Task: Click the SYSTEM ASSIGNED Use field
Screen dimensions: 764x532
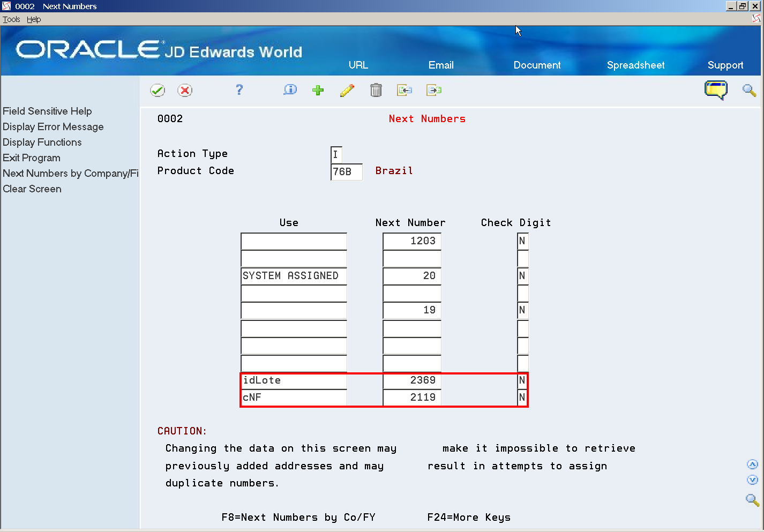Action: click(x=294, y=276)
